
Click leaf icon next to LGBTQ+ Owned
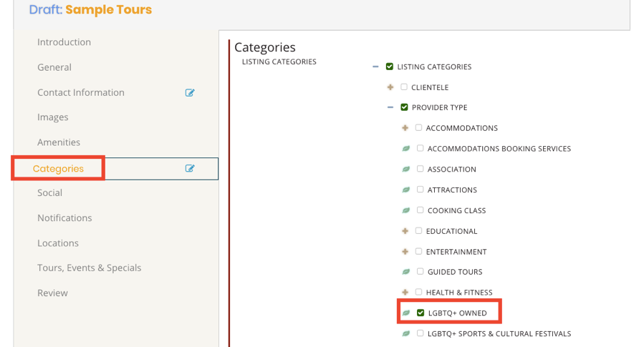click(405, 313)
